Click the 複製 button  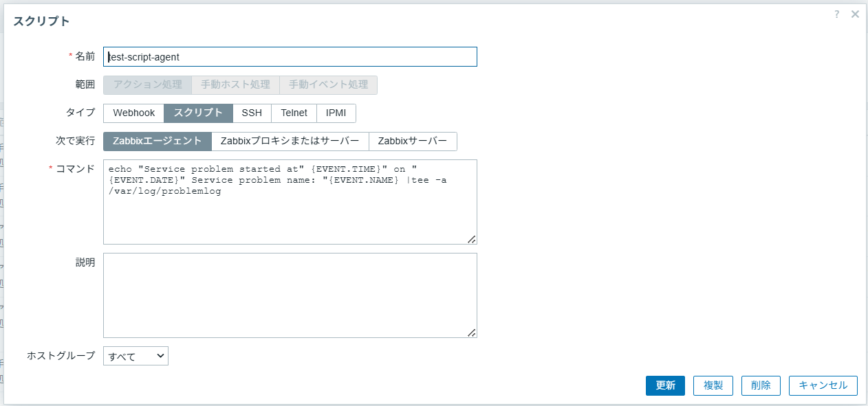pyautogui.click(x=713, y=385)
